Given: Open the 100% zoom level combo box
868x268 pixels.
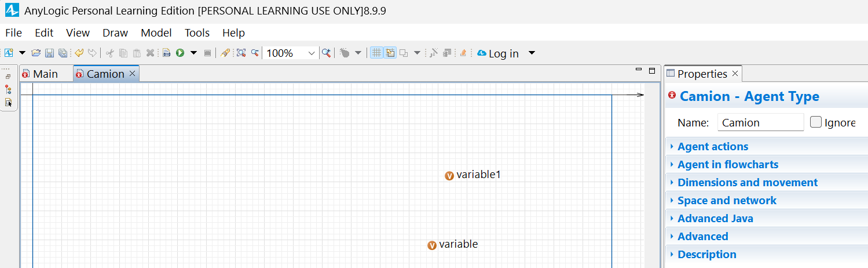Looking at the screenshot, I should coord(291,53).
